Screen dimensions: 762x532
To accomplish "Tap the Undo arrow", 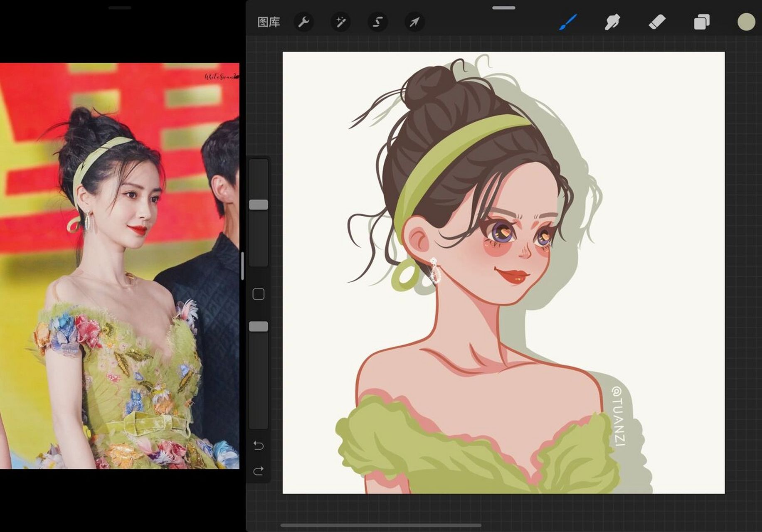I will [259, 445].
